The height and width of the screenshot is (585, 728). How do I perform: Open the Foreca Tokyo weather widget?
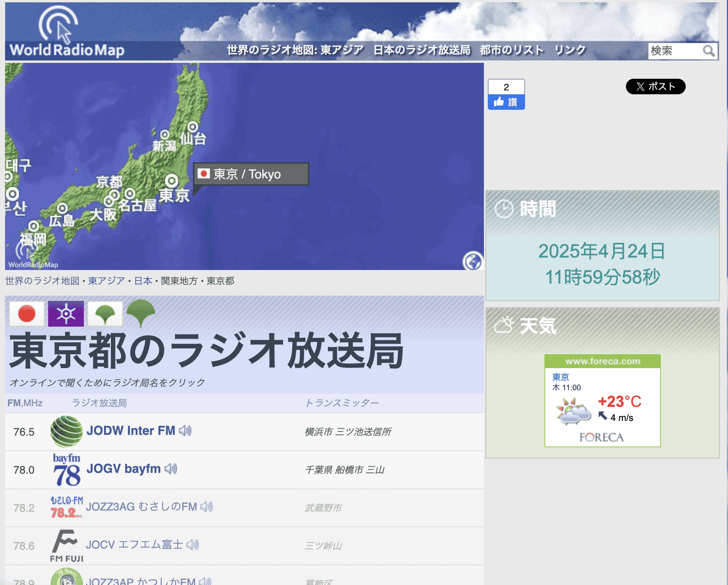pos(602,400)
